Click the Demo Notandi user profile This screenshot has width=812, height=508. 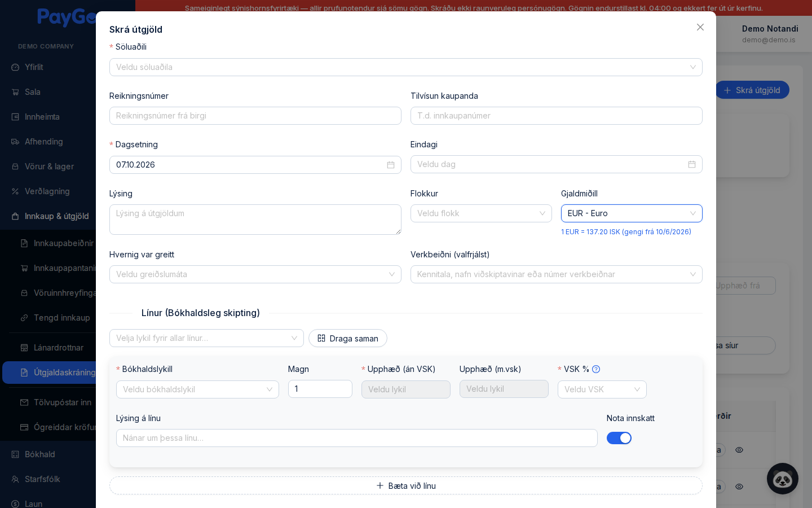point(770,34)
